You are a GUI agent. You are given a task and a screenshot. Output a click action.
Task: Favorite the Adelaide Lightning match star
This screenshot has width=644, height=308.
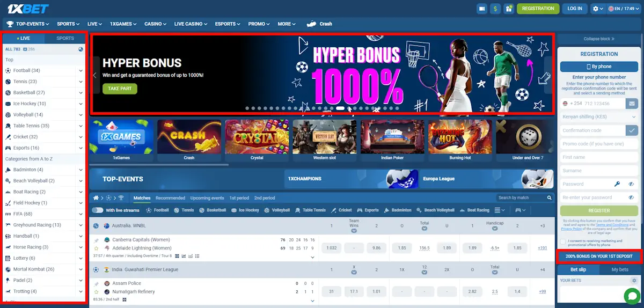[97, 248]
